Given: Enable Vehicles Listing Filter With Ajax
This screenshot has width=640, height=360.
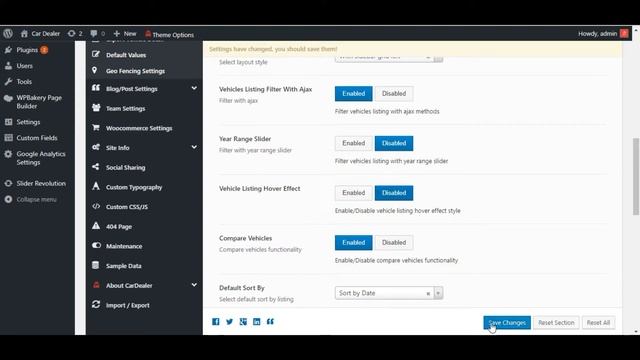Looking at the screenshot, I should click(353, 93).
